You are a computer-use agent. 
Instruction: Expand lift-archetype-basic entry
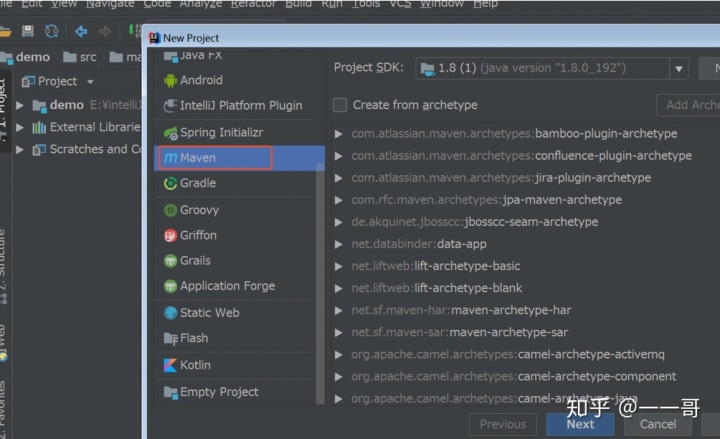[x=338, y=266]
